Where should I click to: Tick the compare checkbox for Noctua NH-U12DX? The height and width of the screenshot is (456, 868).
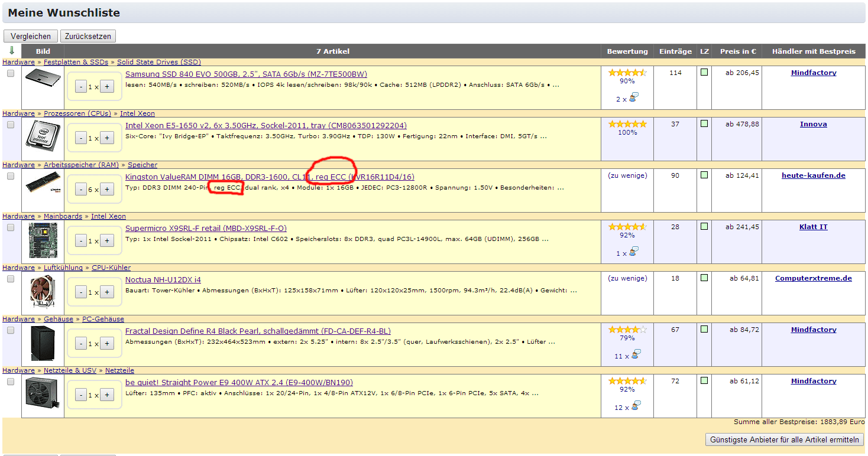tap(11, 279)
